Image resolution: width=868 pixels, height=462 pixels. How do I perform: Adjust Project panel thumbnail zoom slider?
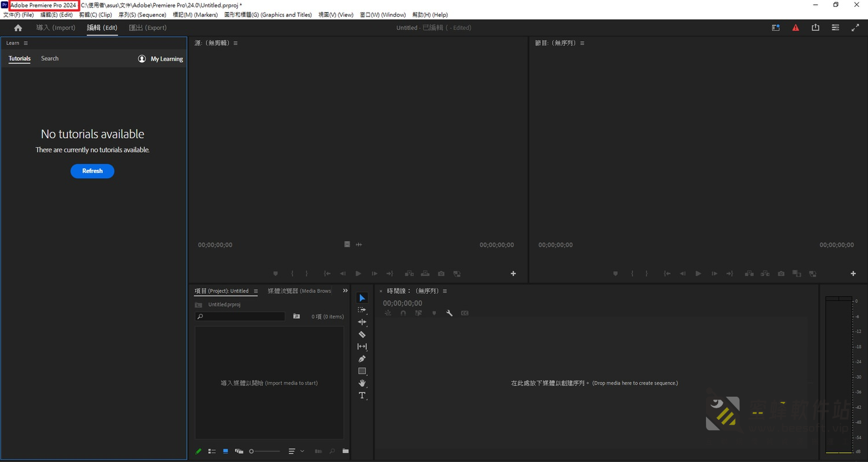coord(264,451)
